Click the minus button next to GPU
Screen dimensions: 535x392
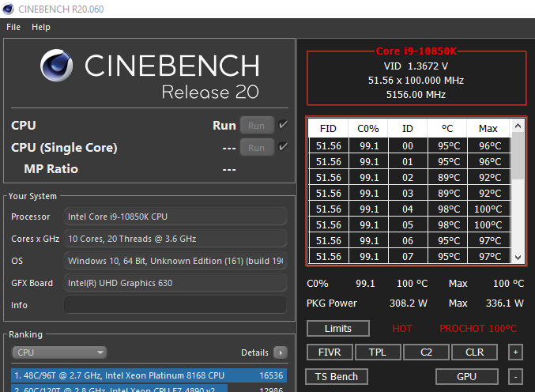pyautogui.click(x=515, y=377)
